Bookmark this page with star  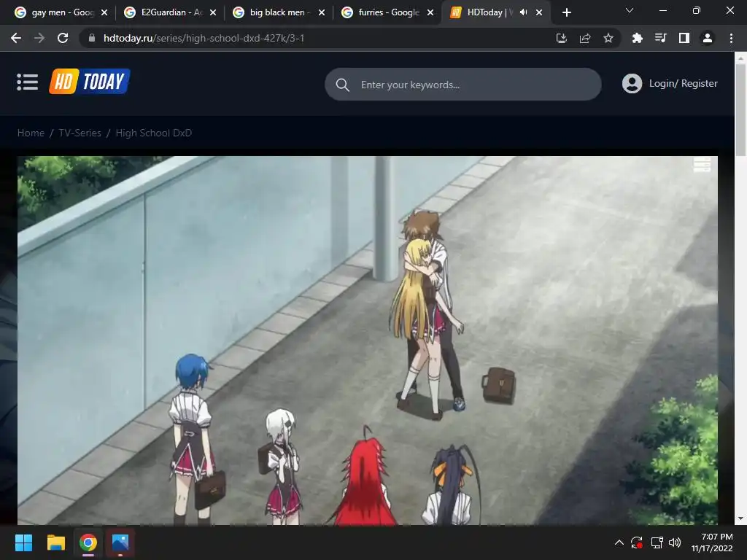(x=608, y=38)
